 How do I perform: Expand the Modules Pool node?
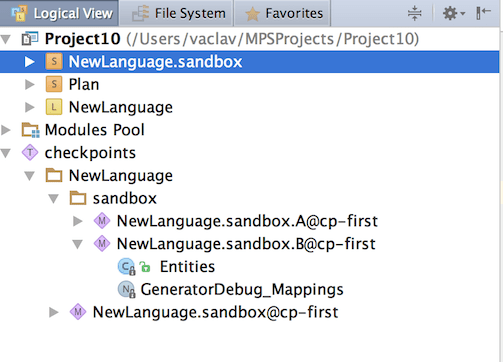[x=6, y=130]
